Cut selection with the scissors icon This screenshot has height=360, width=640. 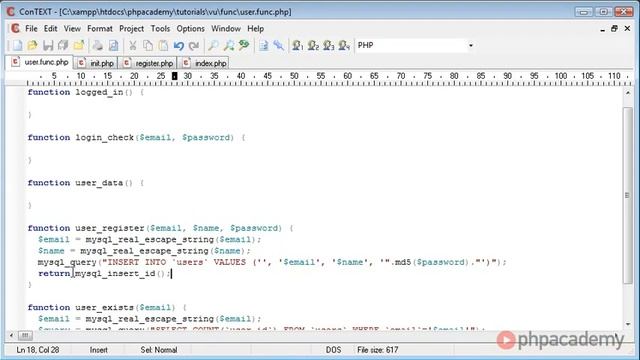point(133,45)
